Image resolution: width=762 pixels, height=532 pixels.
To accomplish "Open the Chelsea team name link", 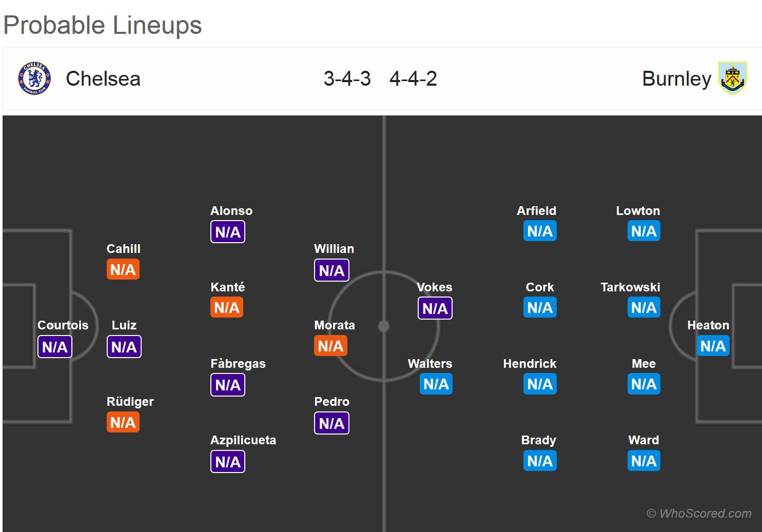I will coord(103,78).
